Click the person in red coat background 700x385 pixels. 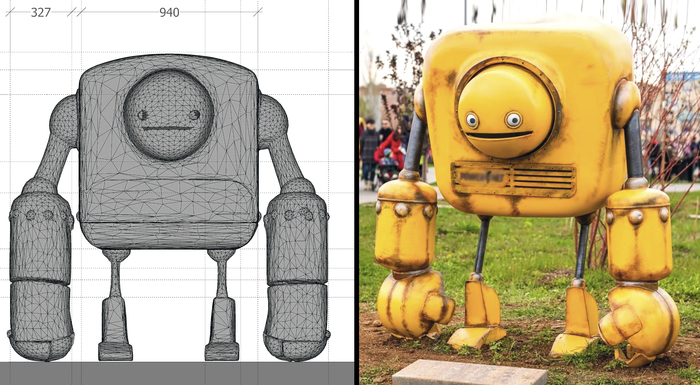point(391,150)
